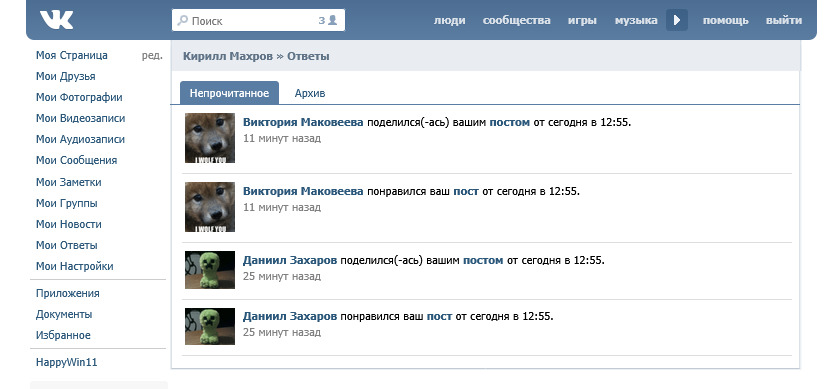Open the HappyWin11 sidebar link

click(66, 363)
